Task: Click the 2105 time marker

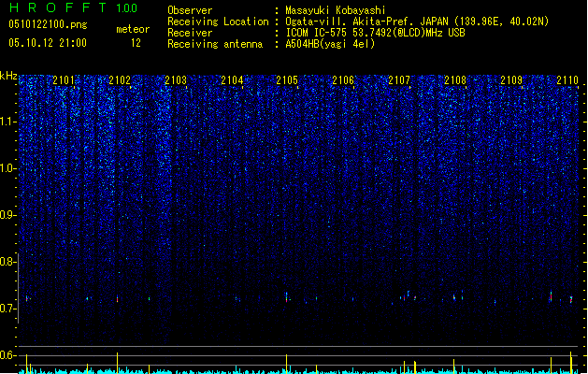Action: pyautogui.click(x=287, y=79)
